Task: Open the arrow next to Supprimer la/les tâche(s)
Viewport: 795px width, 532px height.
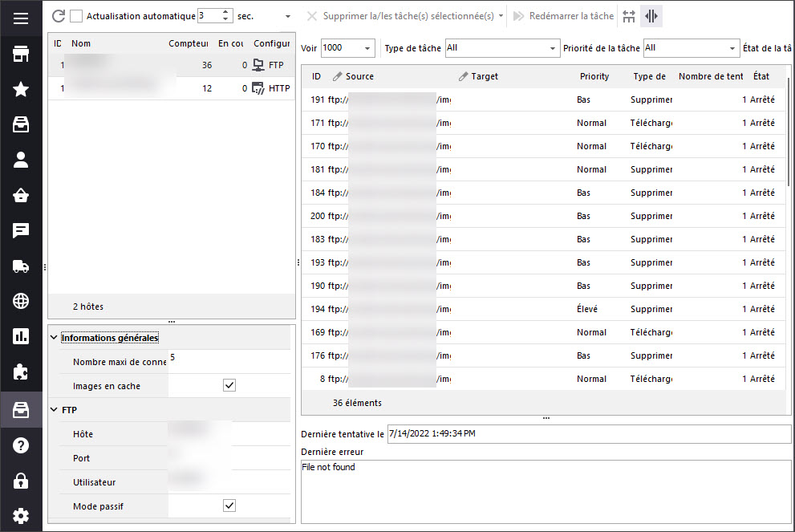Action: point(501,16)
